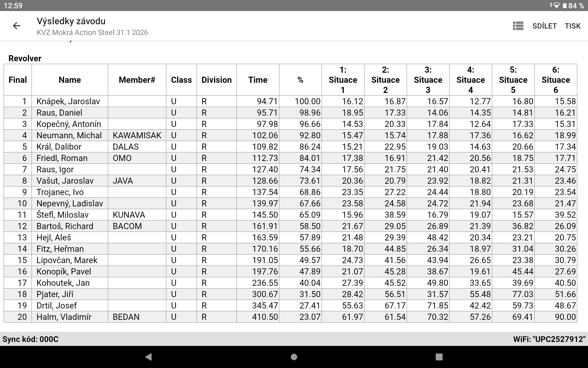Tap the back arrow in header
The width and height of the screenshot is (588, 368).
(17, 26)
